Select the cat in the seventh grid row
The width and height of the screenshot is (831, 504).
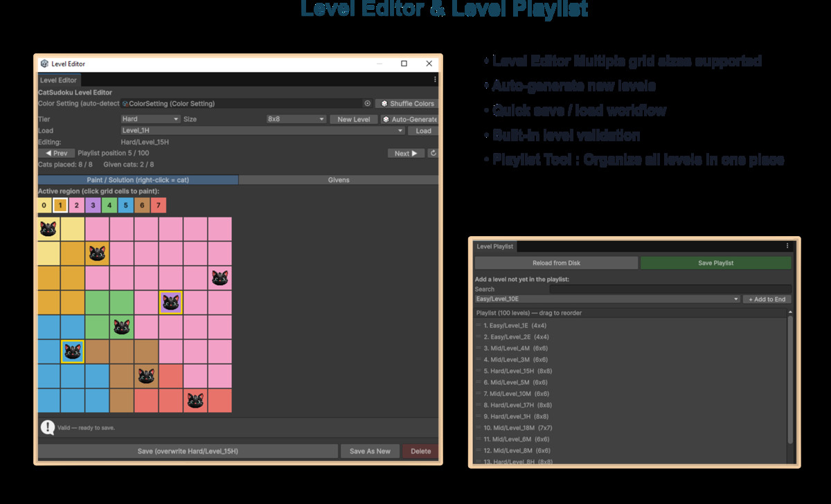click(x=146, y=376)
